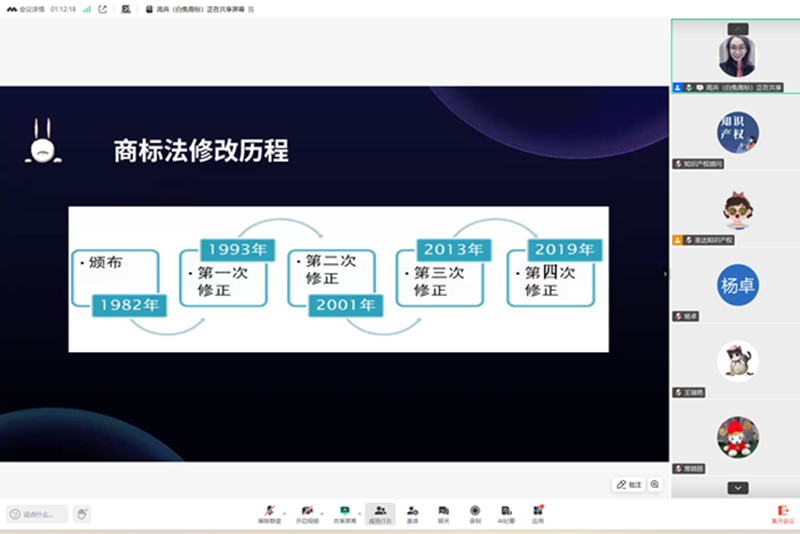800x534 pixels.
Task: Collapse the participant video sidebar
Action: pyautogui.click(x=666, y=273)
